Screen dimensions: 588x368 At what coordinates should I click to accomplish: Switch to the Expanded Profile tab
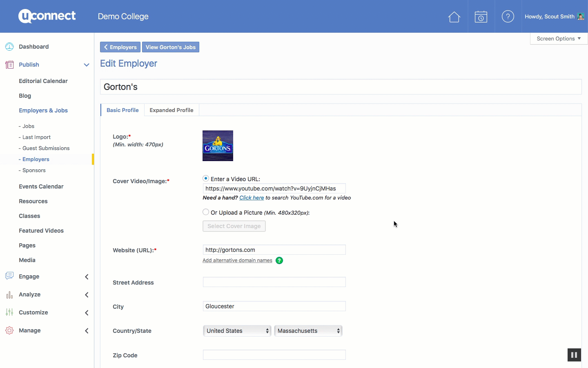click(x=171, y=110)
